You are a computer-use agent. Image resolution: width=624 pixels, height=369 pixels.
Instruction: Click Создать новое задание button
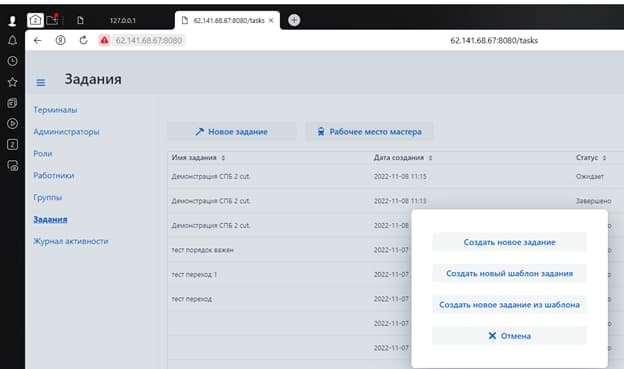click(x=509, y=242)
